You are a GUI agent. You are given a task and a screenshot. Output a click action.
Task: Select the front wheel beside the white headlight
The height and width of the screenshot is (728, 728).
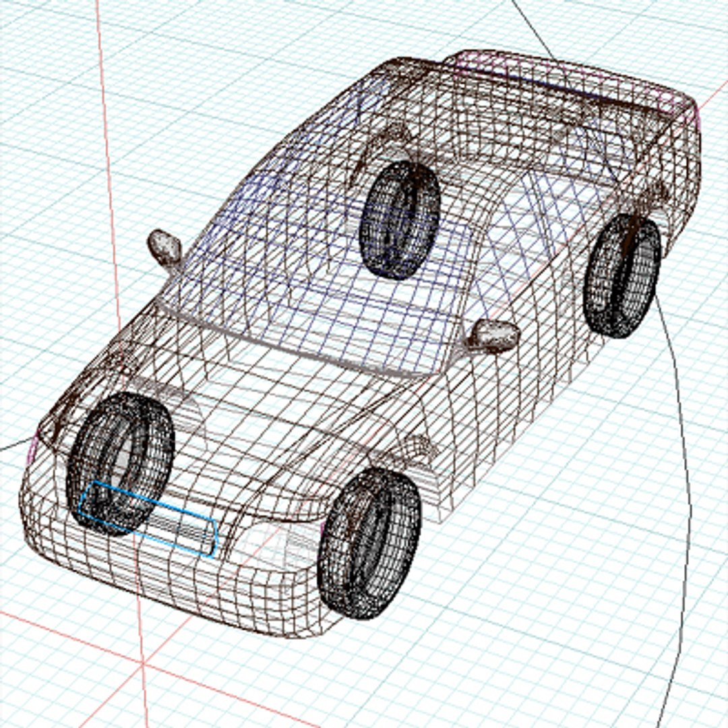[x=369, y=543]
